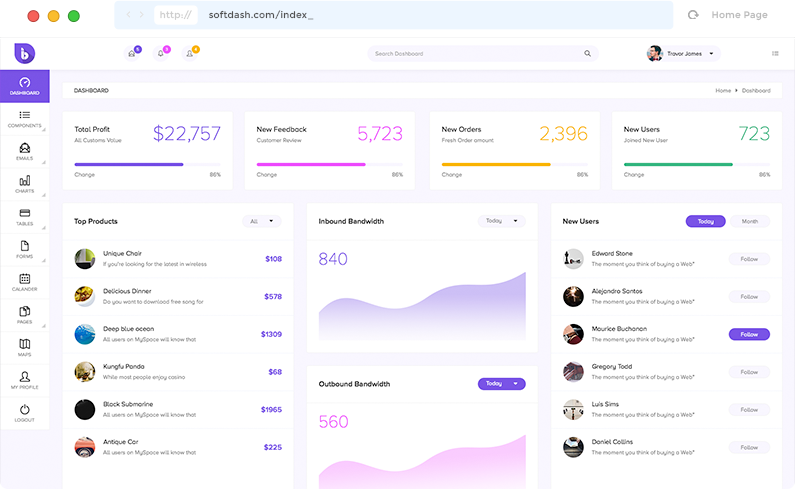Open the Inbound Bandwidth Today dropdown
Screen dimensions: 795x490
(x=502, y=221)
